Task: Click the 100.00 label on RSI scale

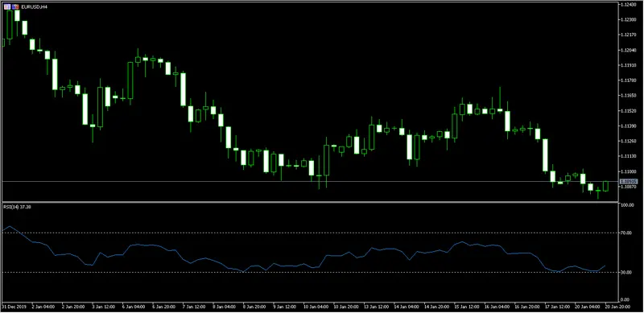Action: (x=627, y=204)
